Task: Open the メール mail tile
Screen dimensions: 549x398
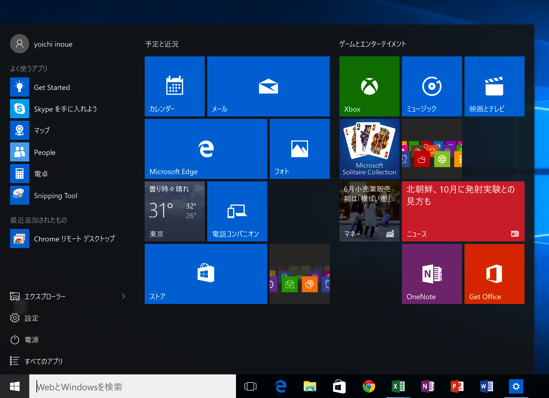Action: (x=269, y=86)
